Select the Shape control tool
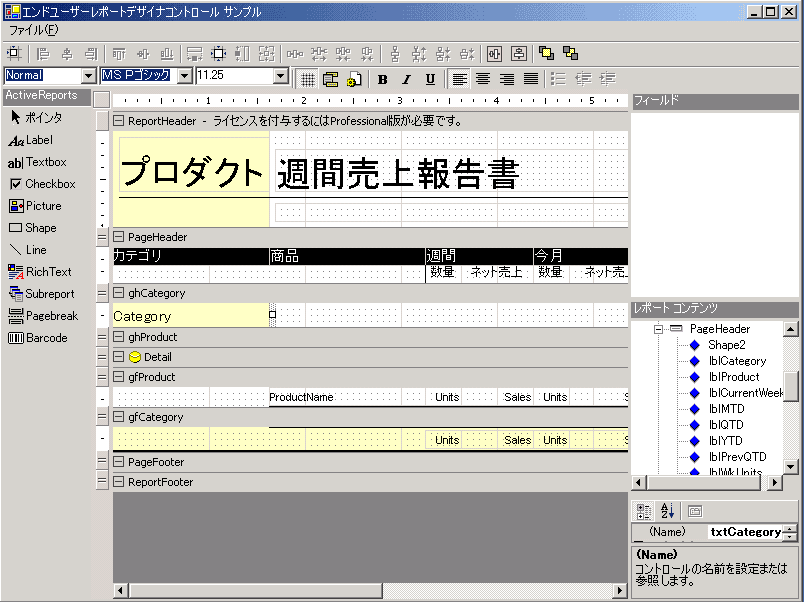The height and width of the screenshot is (603, 806). click(33, 228)
